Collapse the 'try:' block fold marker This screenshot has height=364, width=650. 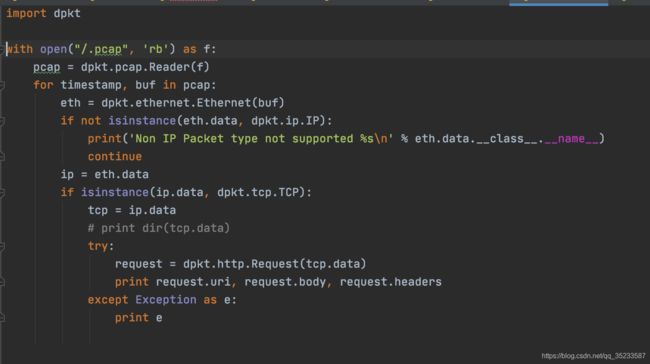tap(2, 246)
